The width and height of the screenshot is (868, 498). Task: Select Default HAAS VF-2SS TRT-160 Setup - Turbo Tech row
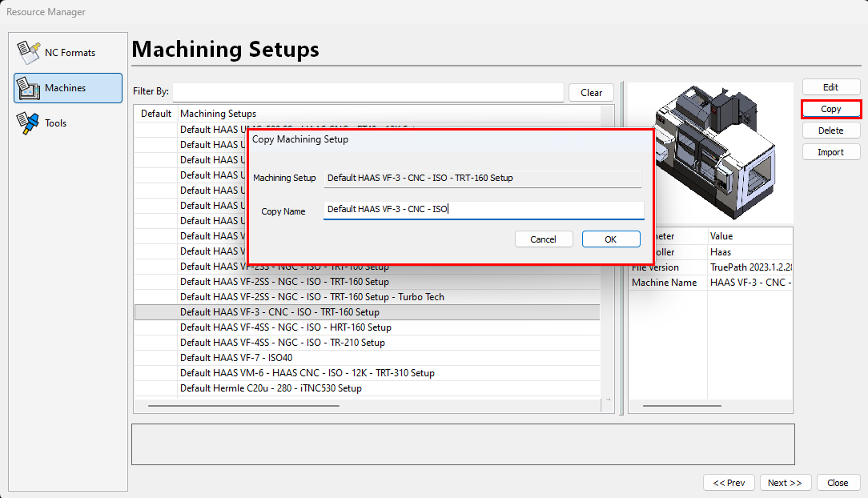[367, 297]
